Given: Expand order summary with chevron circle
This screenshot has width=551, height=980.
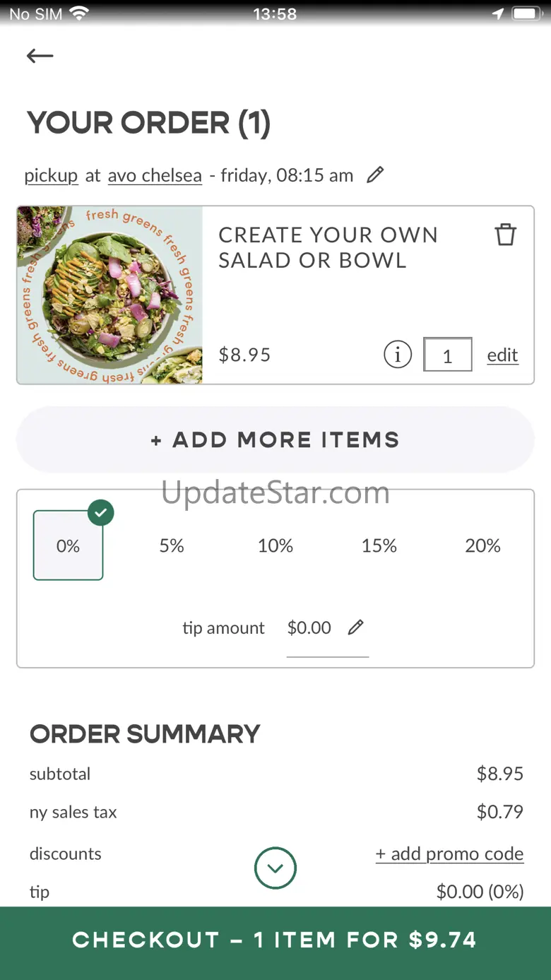Looking at the screenshot, I should (x=275, y=868).
